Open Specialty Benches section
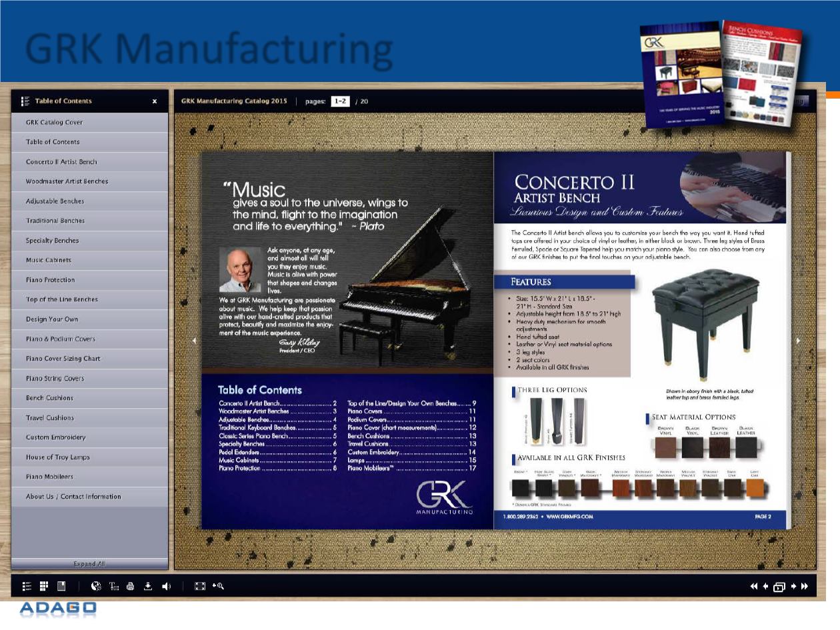840x630 pixels. [90, 241]
